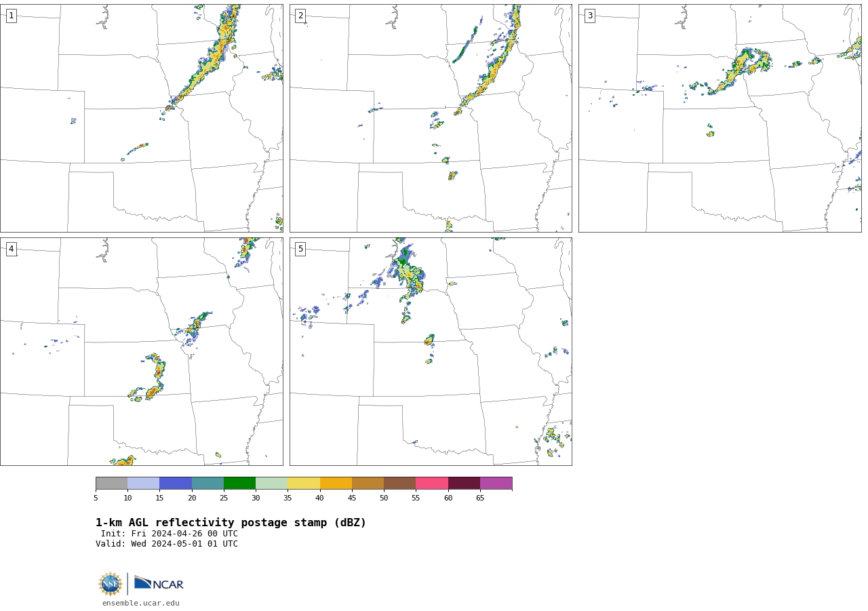Image resolution: width=868 pixels, height=611 pixels.
Task: Click the panel number 5 label box
Action: pyautogui.click(x=300, y=249)
